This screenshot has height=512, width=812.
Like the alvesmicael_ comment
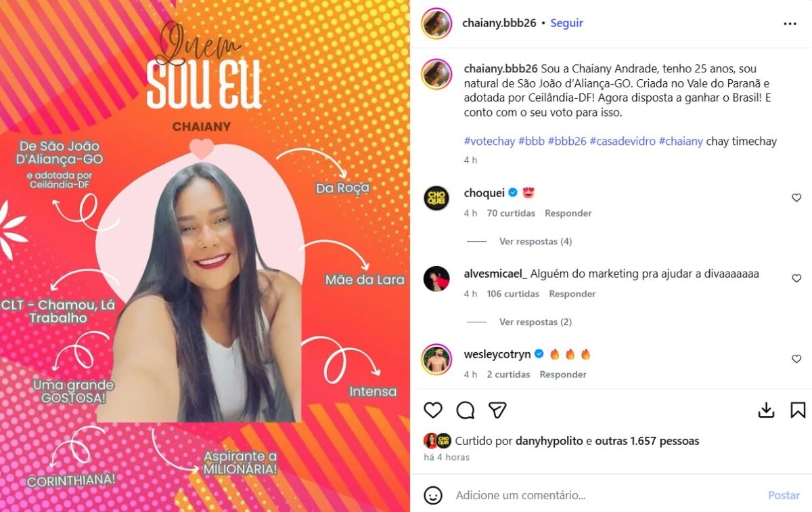796,278
